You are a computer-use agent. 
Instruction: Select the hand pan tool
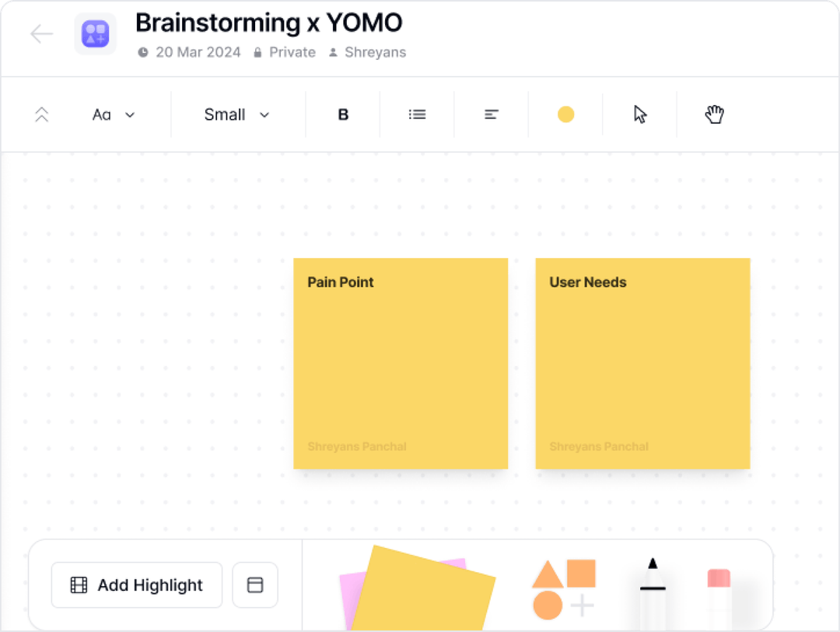pos(714,114)
